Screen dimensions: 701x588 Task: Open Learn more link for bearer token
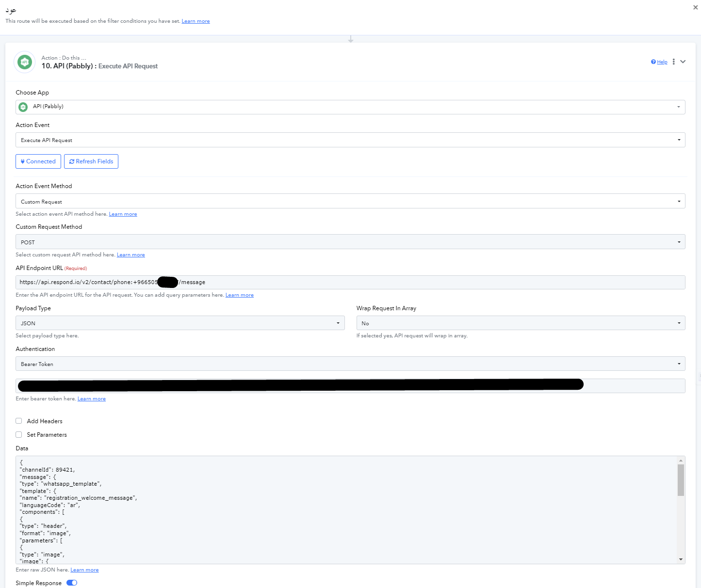(x=91, y=399)
